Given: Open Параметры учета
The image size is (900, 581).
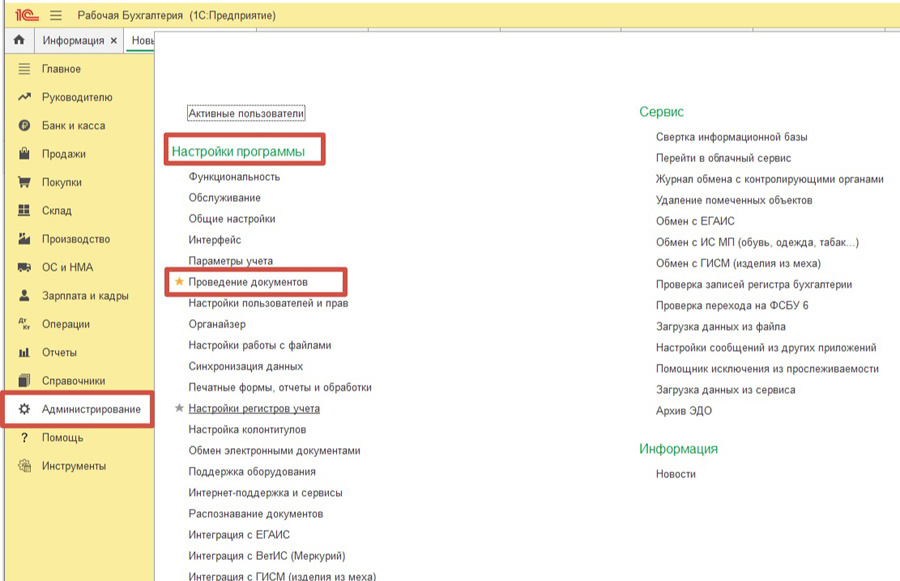Looking at the screenshot, I should [231, 261].
